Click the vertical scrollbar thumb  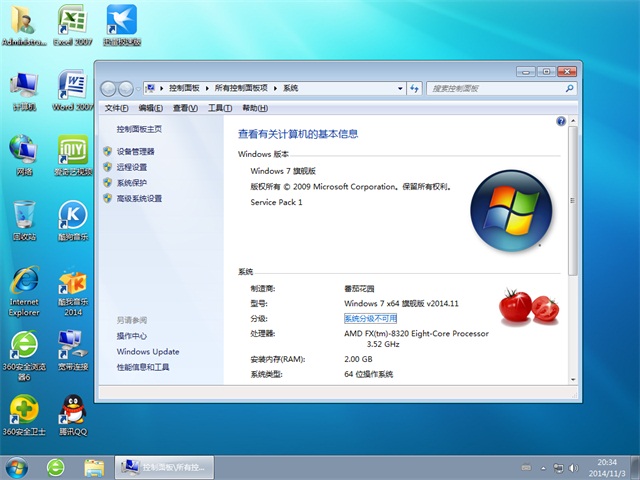[x=573, y=200]
